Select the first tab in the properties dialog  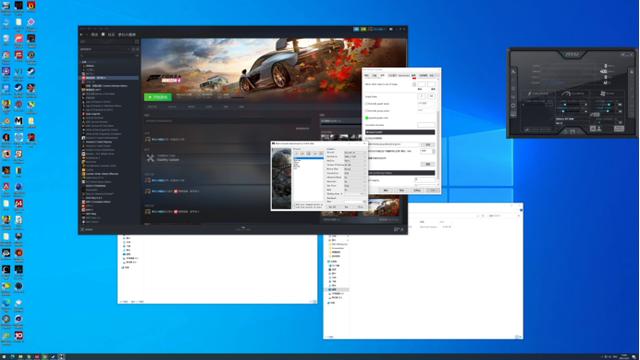[x=367, y=76]
